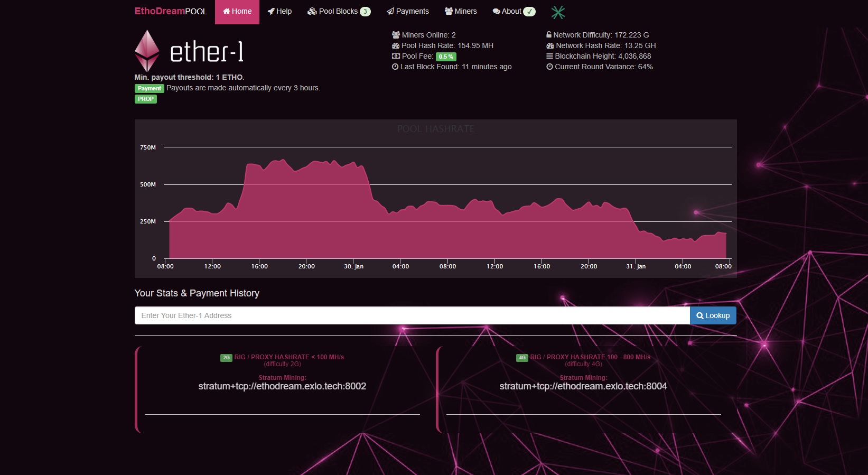Click the Pool Hash Rate gauge icon
The image size is (868, 475).
point(396,45)
